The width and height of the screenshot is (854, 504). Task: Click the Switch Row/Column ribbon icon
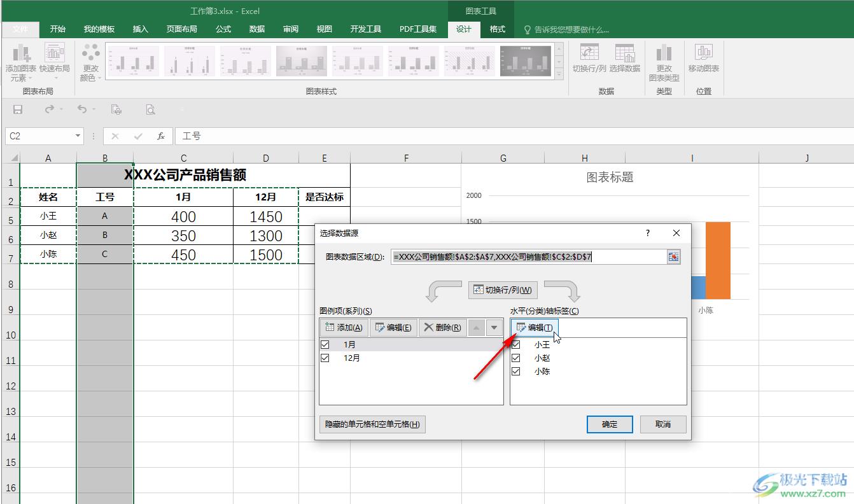click(589, 59)
